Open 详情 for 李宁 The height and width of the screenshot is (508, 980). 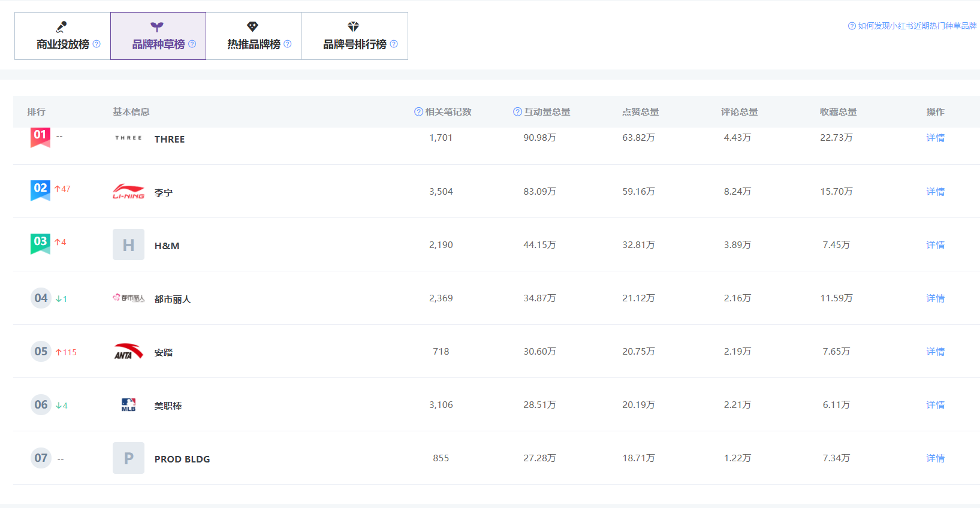[935, 192]
